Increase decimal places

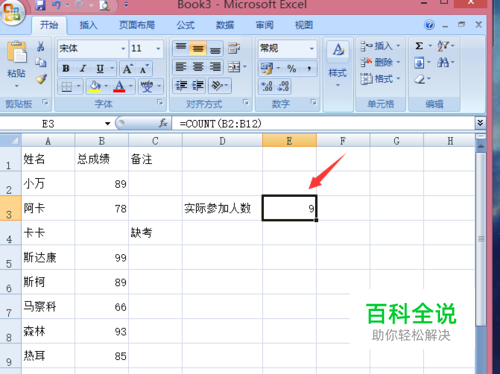click(x=267, y=86)
